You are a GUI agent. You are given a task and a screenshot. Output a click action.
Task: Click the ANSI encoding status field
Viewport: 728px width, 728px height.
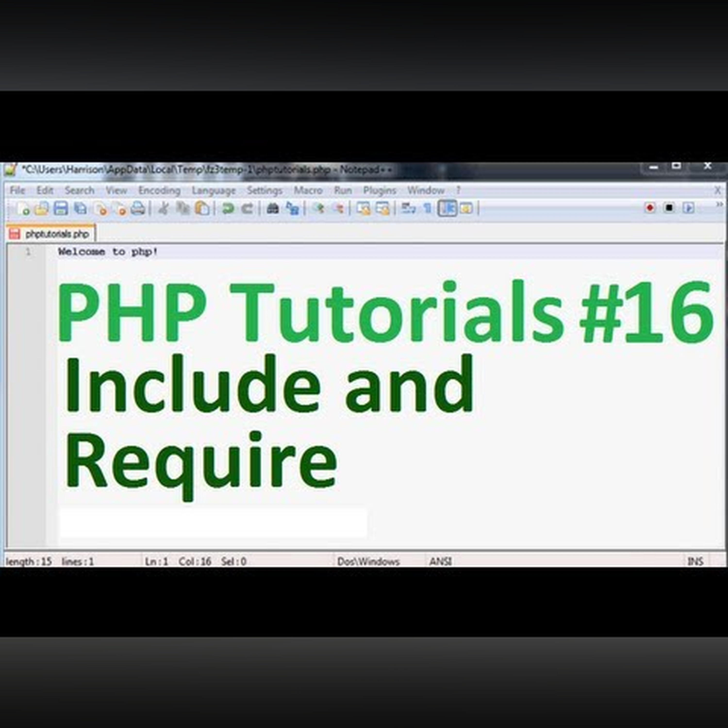[440, 562]
